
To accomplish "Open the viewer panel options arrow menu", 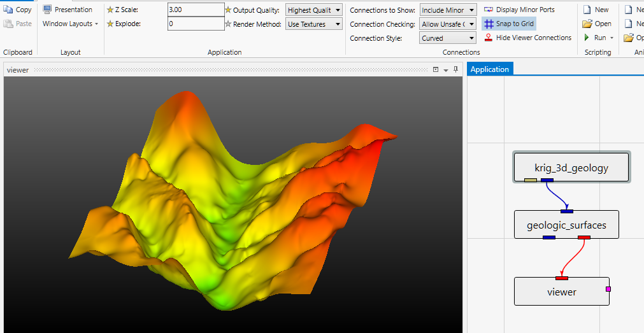I will point(446,70).
